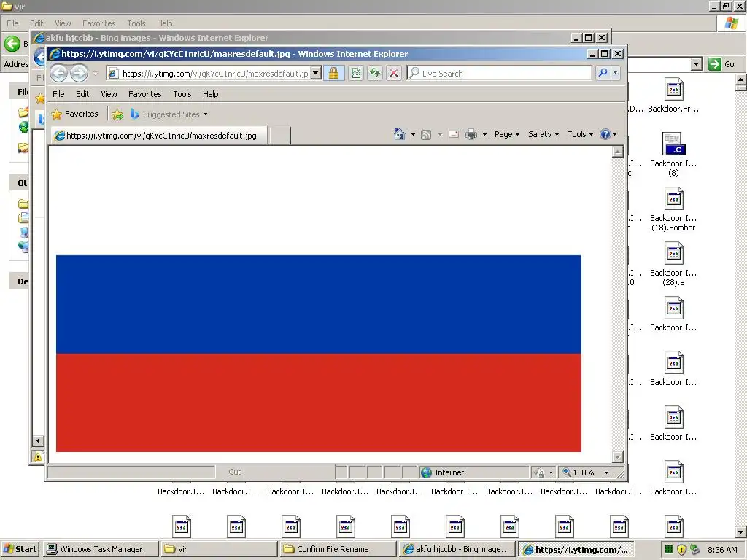Click the Read Mail envelope icon
Viewport: 747px width, 560px height.
pos(454,134)
